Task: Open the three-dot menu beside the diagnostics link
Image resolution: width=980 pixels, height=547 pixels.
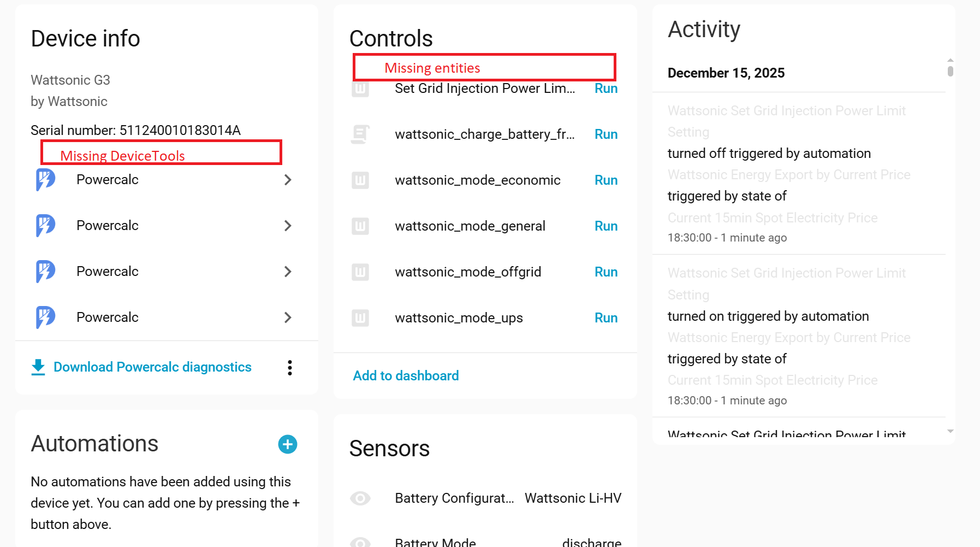Action: pos(290,368)
